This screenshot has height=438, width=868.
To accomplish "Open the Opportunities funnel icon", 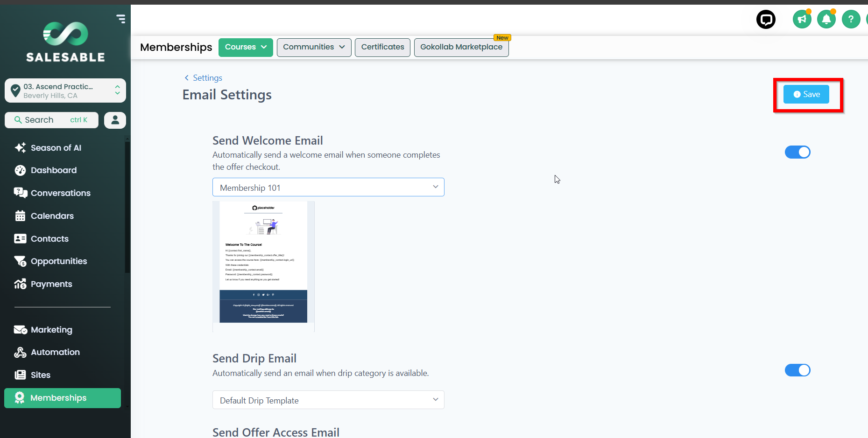I will coord(20,261).
